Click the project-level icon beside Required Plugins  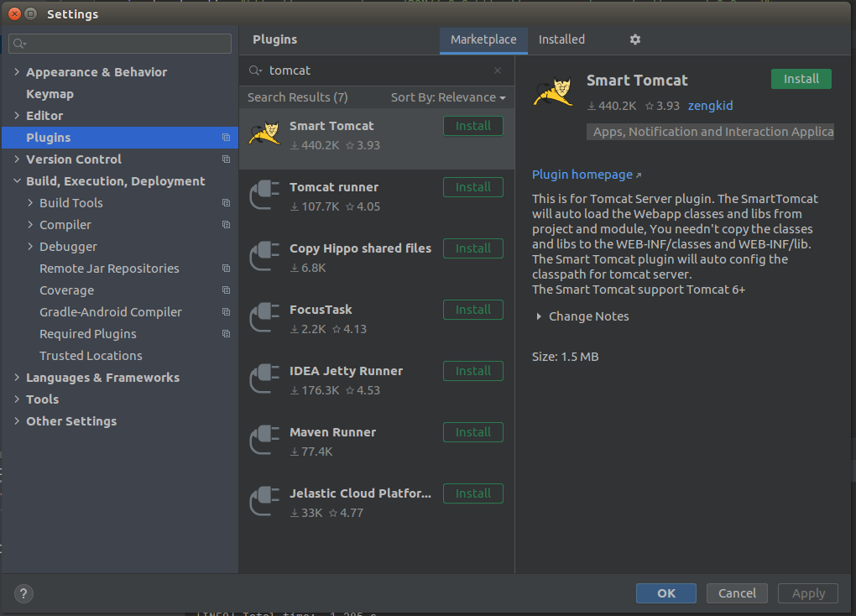(x=226, y=334)
